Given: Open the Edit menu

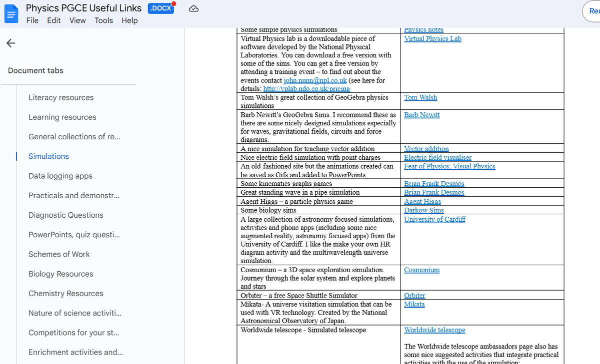Looking at the screenshot, I should click(x=54, y=20).
